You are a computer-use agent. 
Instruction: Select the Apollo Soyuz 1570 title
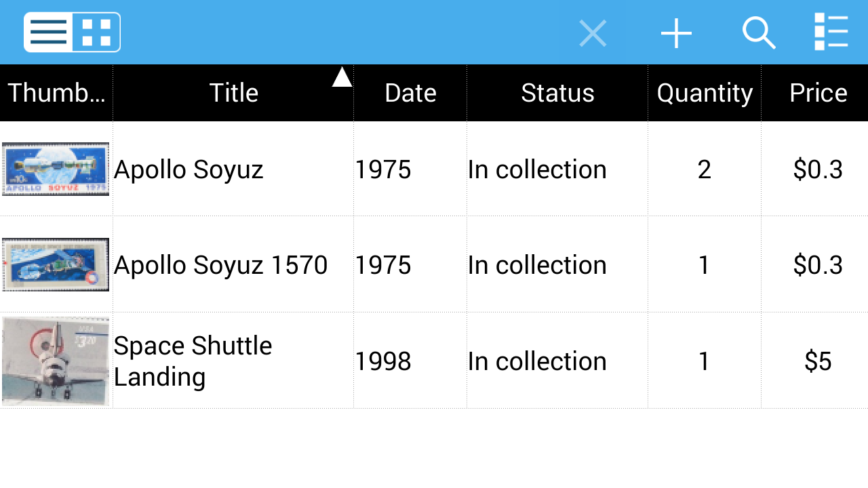[x=221, y=265]
